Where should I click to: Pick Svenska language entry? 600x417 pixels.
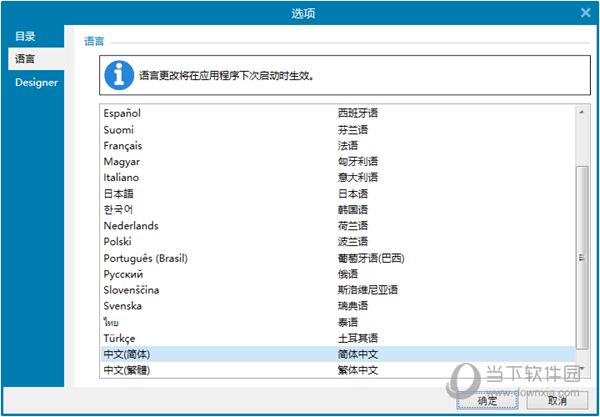(338, 306)
